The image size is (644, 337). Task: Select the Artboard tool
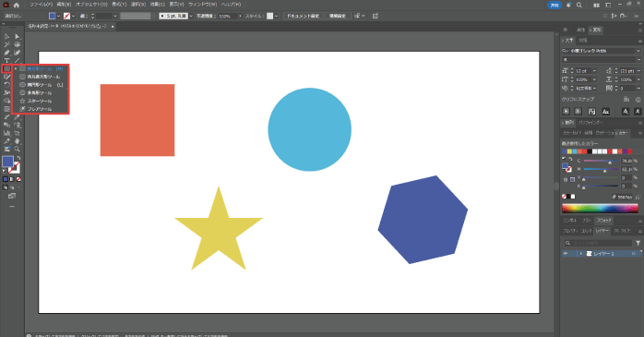point(18,133)
